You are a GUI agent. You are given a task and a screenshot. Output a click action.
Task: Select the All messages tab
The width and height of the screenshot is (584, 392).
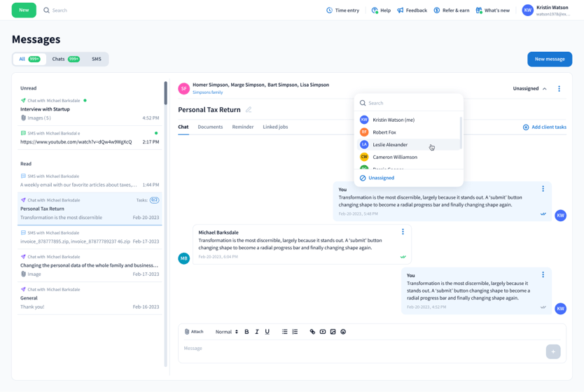(30, 59)
